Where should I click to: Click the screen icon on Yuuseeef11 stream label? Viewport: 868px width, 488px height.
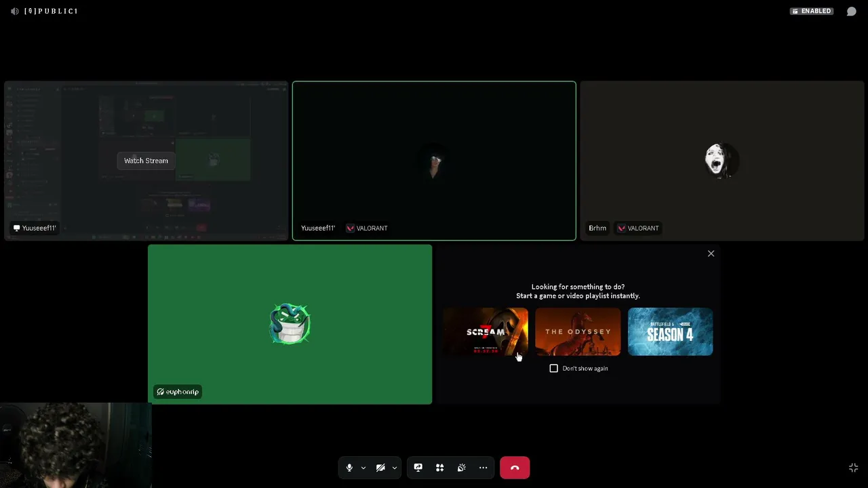point(16,228)
